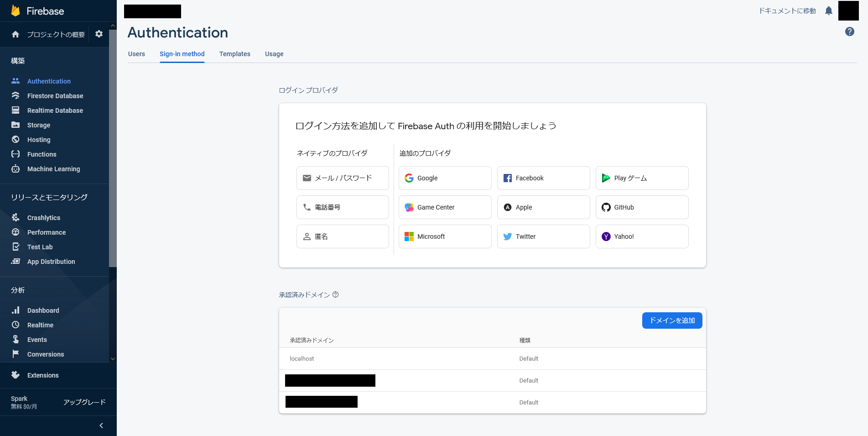The height and width of the screenshot is (436, 868).
Task: Click the アップグレード upgrade link
Action: point(84,402)
